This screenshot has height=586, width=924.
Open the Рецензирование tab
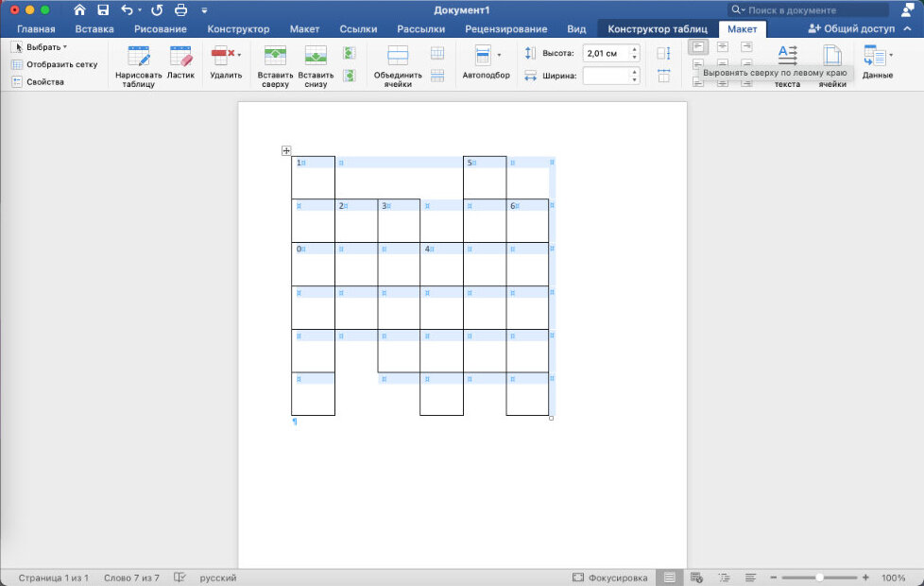[x=506, y=29]
